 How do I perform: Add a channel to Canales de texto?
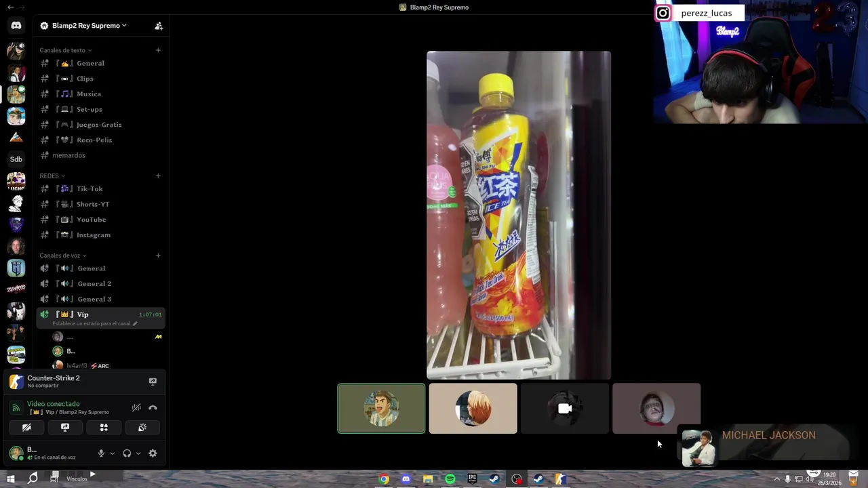[158, 50]
